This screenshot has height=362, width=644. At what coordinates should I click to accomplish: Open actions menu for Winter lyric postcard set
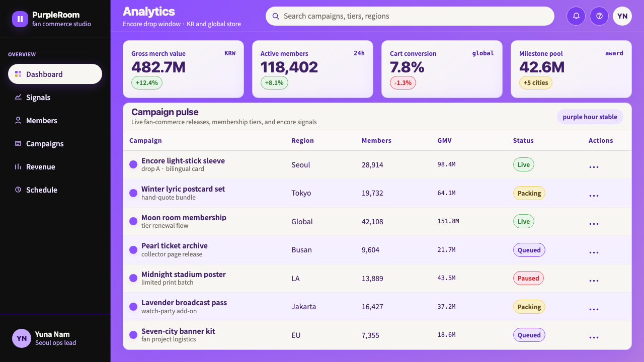pos(594,196)
